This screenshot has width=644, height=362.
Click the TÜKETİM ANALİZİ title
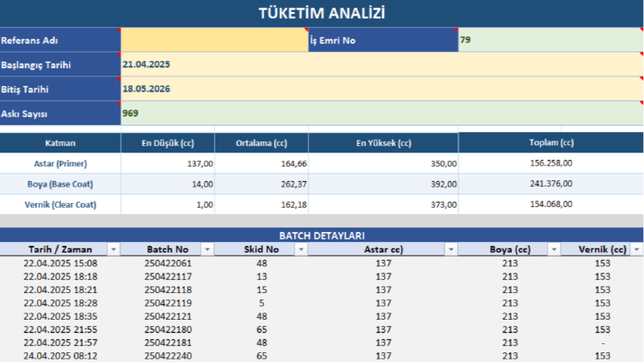point(322,13)
